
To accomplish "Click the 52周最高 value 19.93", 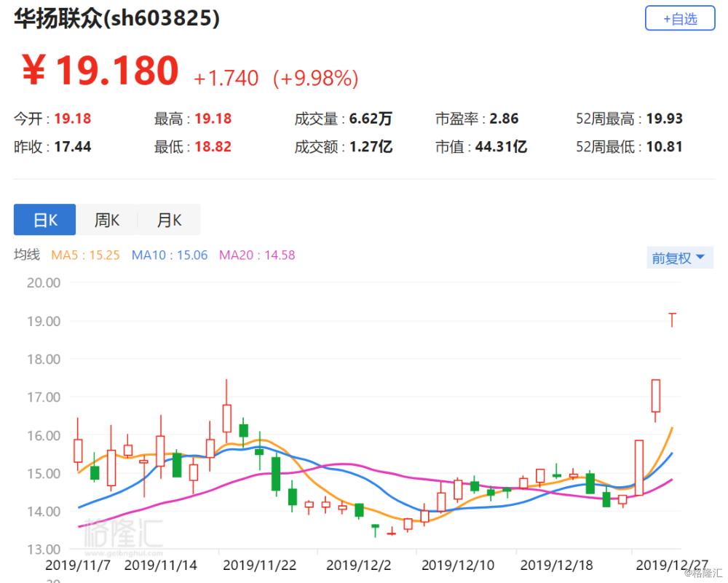I will [x=665, y=119].
